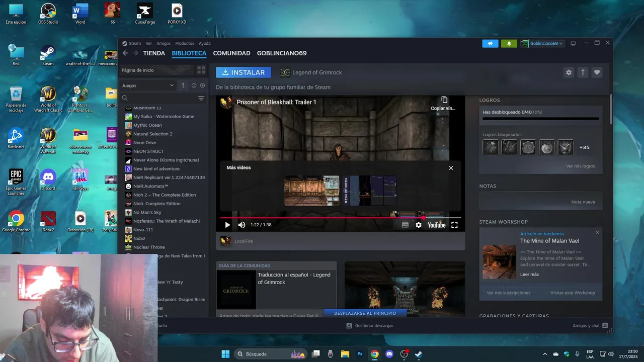Screen dimensions: 644x362
Task: Open the Juegos library filter dropdown
Action: [x=147, y=85]
